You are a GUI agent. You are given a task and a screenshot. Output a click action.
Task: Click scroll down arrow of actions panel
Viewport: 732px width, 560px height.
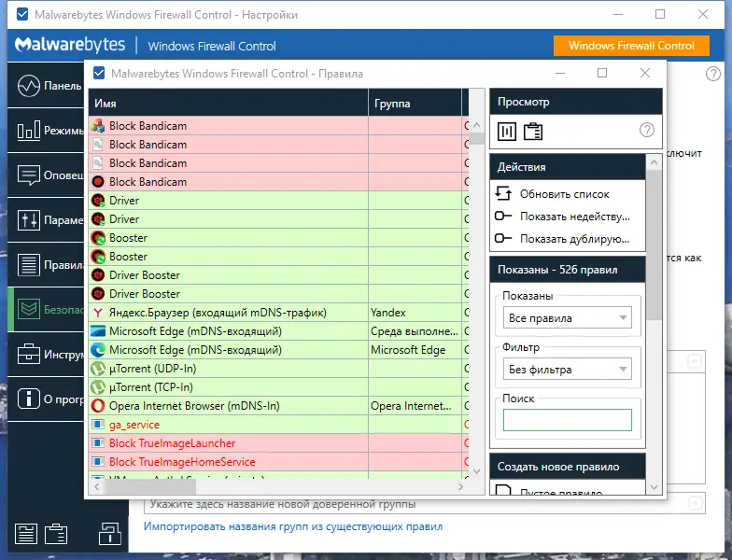[x=654, y=487]
